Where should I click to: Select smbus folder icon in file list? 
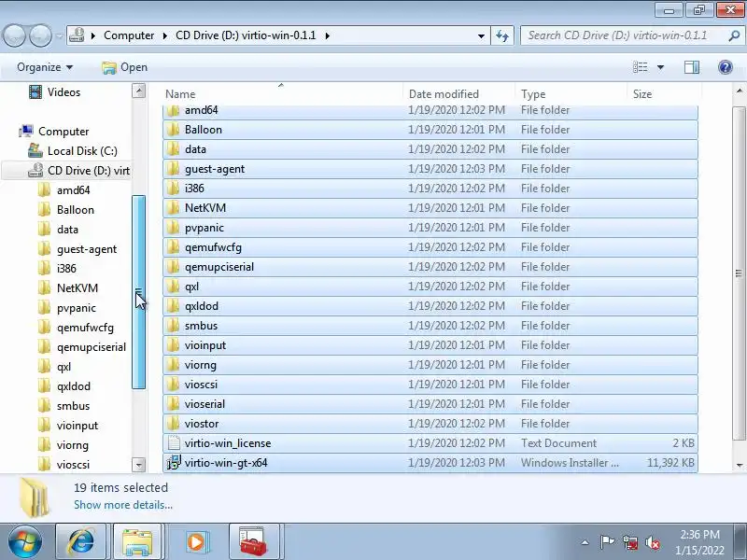[173, 326]
